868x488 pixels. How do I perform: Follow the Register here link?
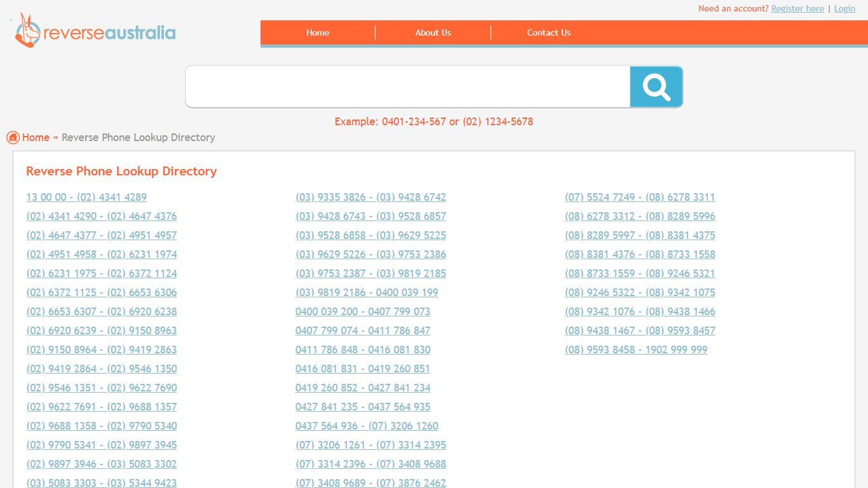point(797,8)
